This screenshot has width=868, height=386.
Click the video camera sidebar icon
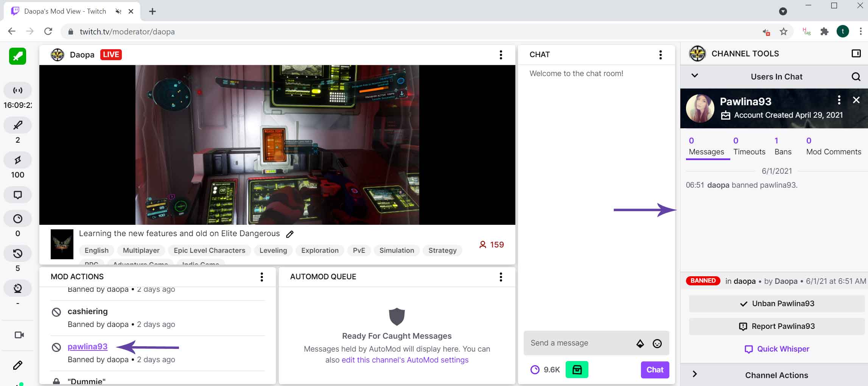click(x=19, y=335)
